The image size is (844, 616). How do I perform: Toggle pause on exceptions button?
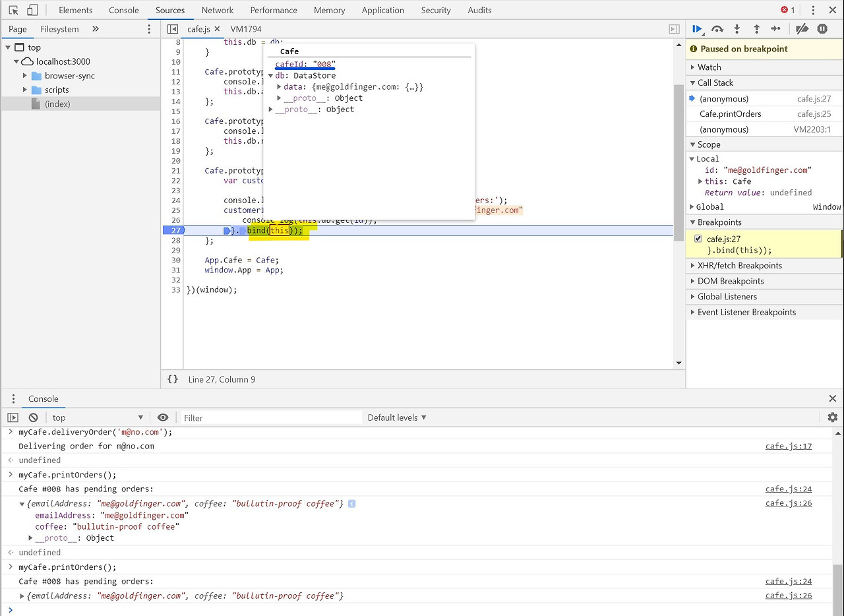click(x=822, y=29)
